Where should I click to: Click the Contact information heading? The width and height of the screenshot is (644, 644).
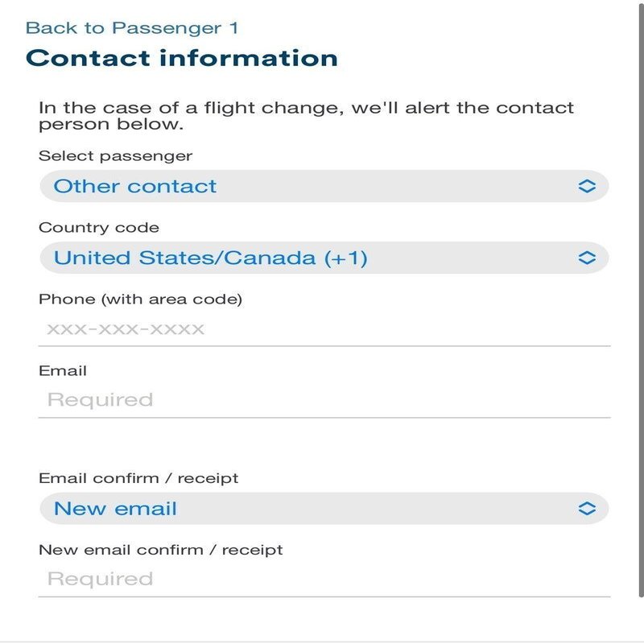click(182, 58)
